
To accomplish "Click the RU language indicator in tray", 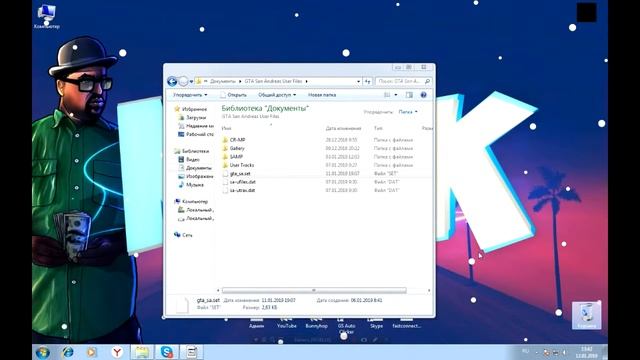I will [525, 351].
